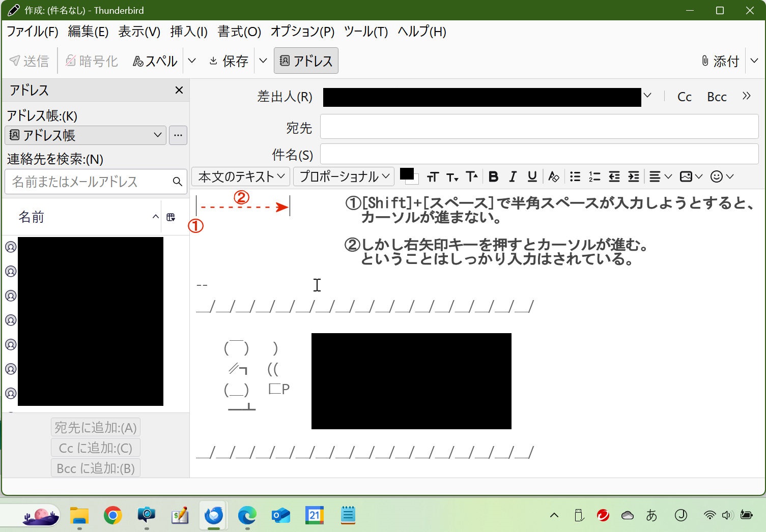Open the 書式(O) menu
The image size is (766, 532).
point(239,32)
